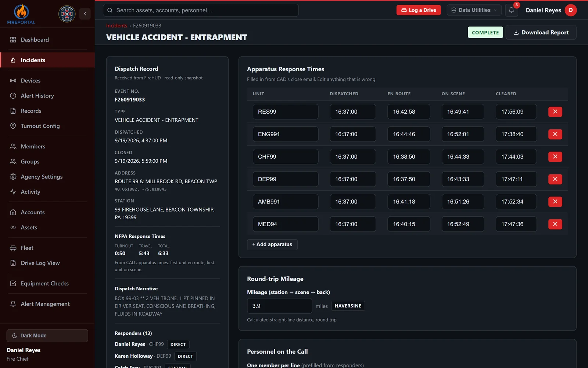Click the Log a Drive button
Screen dimensions: 588x368
(x=419, y=10)
